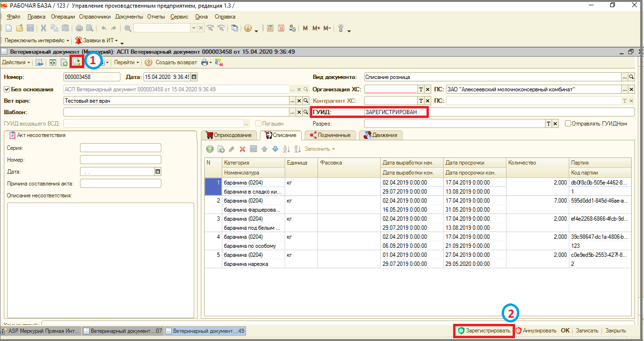Add a new row with green plus icon
Image resolution: width=644 pixels, height=341 pixels.
[209, 149]
